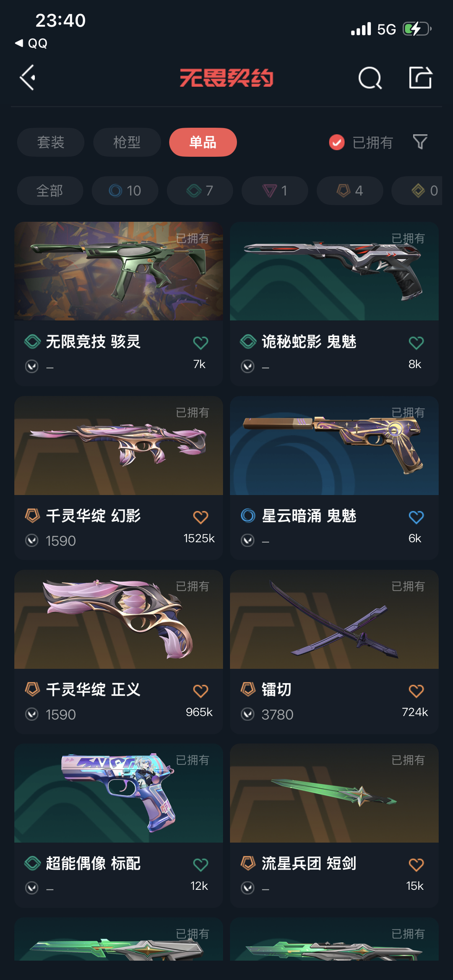This screenshot has width=453, height=980.
Task: Return to QQ via status bar link
Action: tap(31, 43)
